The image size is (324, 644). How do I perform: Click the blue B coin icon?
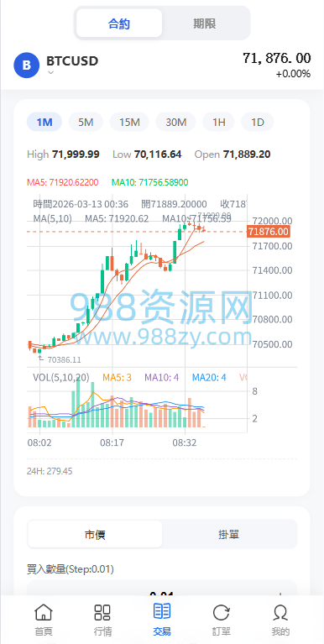27,65
